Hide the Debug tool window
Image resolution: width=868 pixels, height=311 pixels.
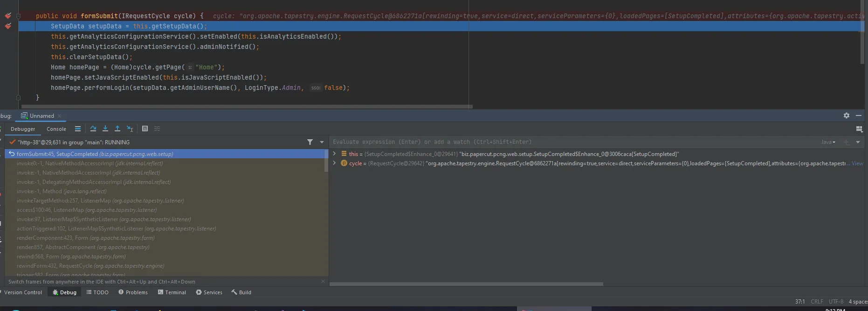[x=859, y=115]
